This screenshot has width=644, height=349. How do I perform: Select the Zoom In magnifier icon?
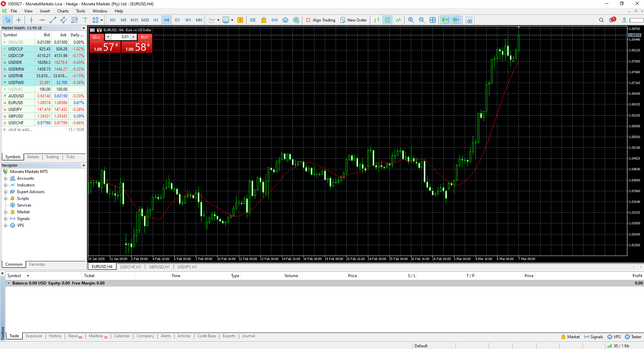411,20
